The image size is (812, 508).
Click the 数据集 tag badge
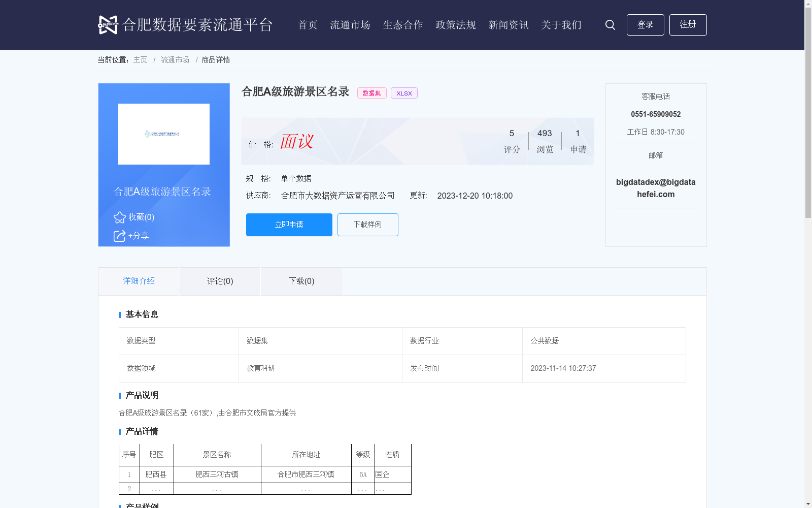pos(371,93)
